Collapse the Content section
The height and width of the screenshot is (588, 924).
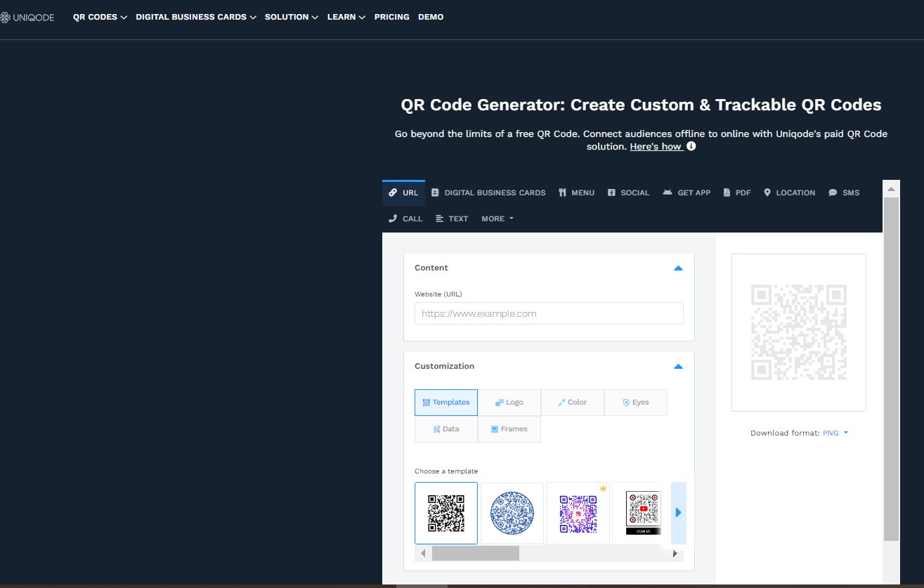click(x=678, y=268)
